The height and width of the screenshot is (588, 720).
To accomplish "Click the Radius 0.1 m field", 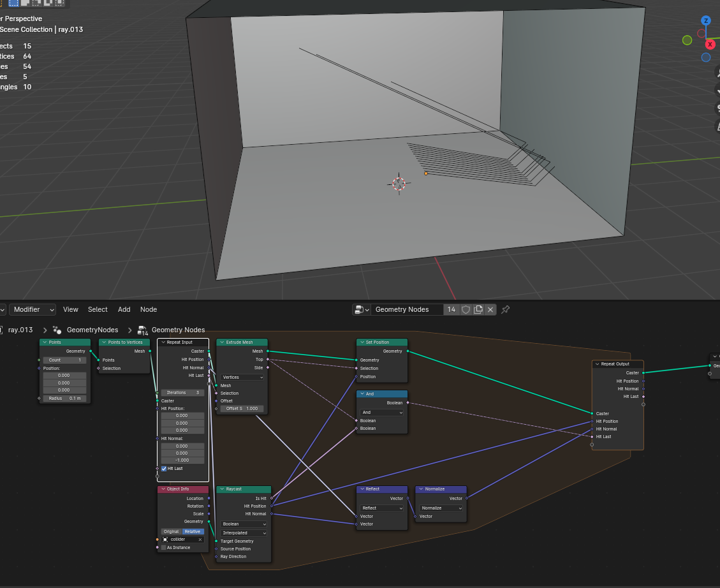I will point(64,399).
